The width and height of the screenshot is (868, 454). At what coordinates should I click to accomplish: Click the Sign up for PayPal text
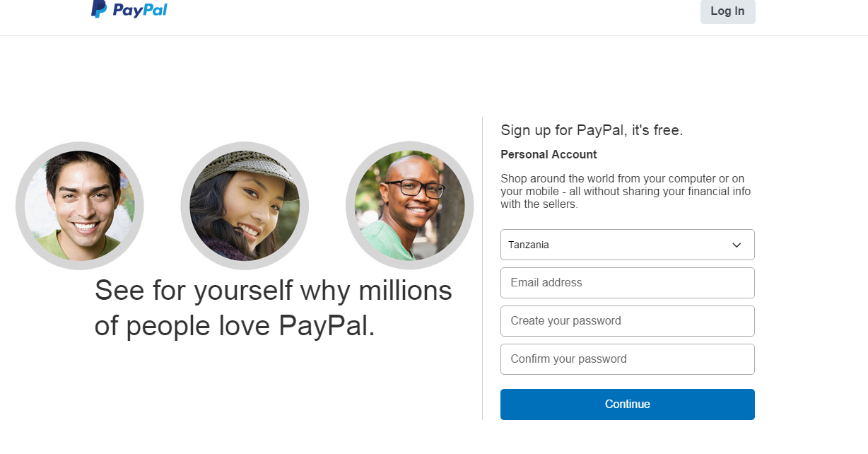pos(592,130)
